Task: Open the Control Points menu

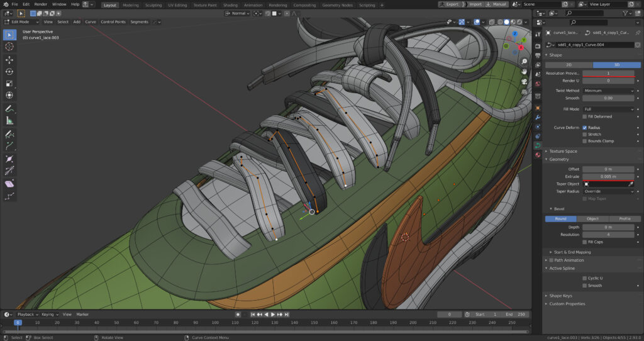Action: [113, 22]
